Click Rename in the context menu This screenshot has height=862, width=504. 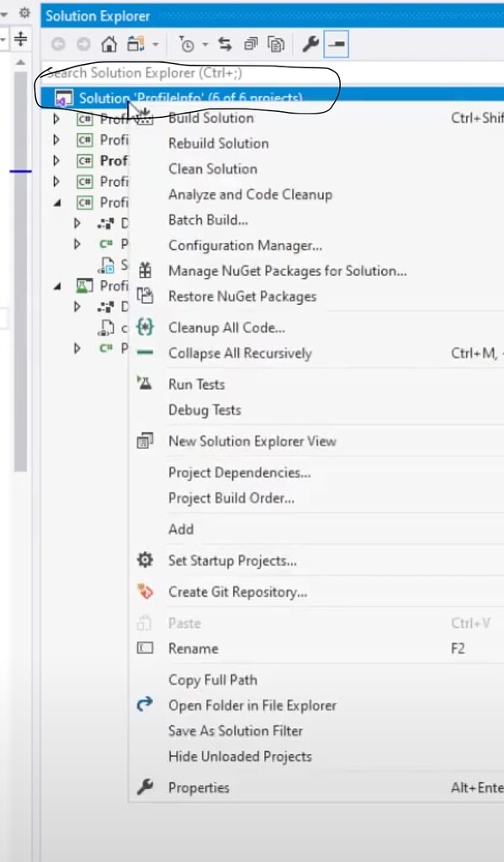click(x=194, y=648)
